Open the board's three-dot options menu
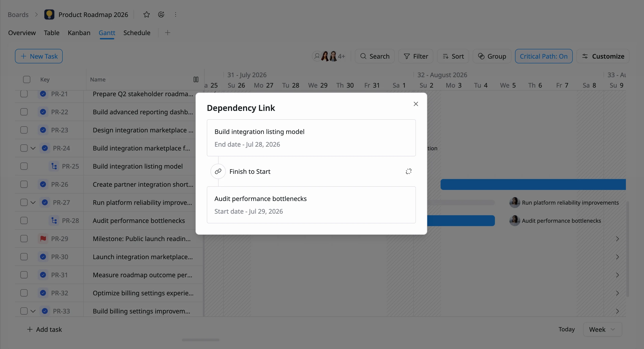The image size is (644, 349). point(176,14)
